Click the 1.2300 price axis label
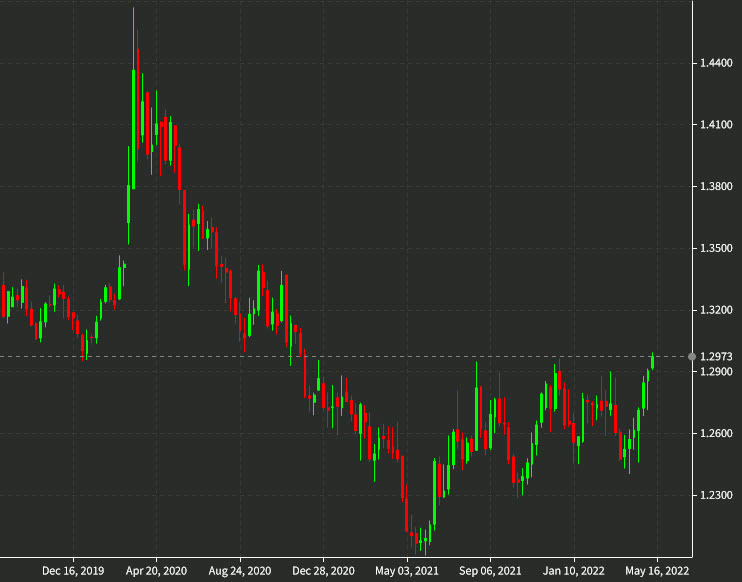The width and height of the screenshot is (742, 582). tap(716, 495)
